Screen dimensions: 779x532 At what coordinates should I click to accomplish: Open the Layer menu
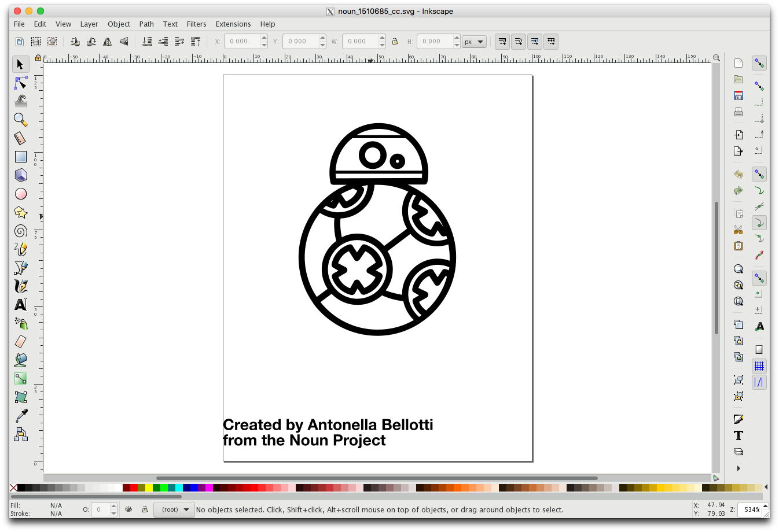[89, 24]
